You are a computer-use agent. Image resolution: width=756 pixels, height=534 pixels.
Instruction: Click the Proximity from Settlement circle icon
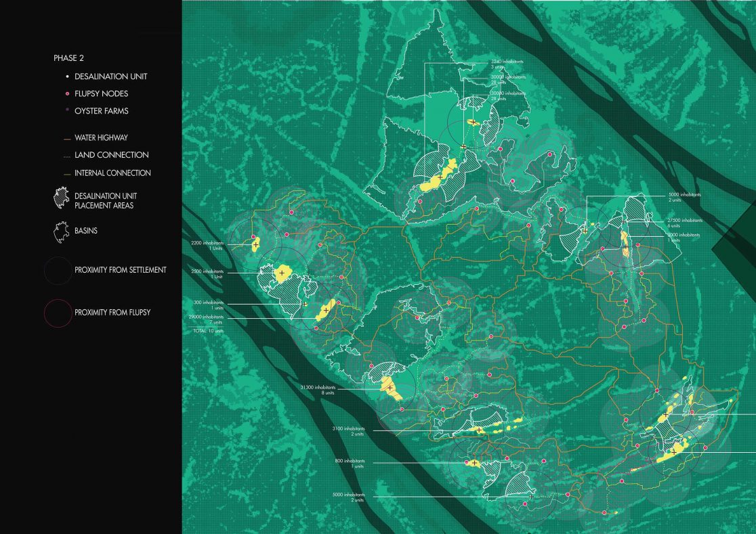(x=58, y=271)
